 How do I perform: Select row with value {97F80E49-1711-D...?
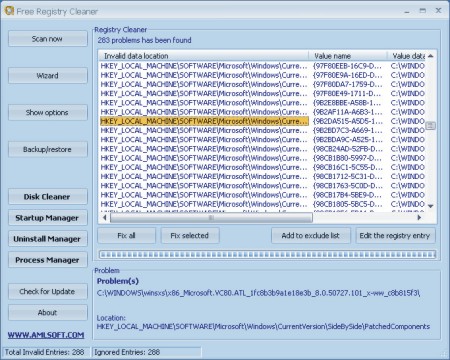263,94
